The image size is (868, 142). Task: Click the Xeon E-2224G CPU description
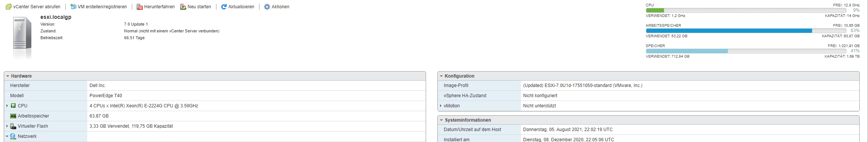[x=144, y=106]
